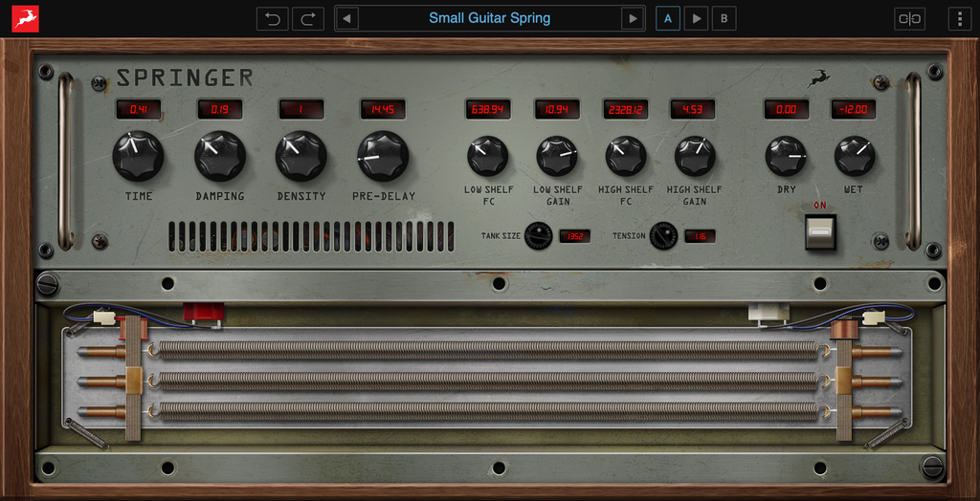Screen dimensions: 980x501
Task: Switch to preset slot A
Action: click(x=668, y=18)
